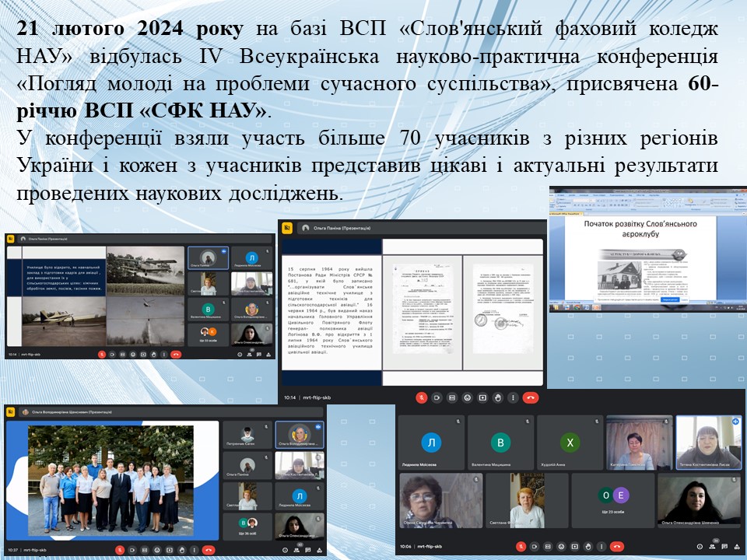This screenshot has width=747, height=560.
Task: Show participants list in the 10:06 meeting
Action: click(x=712, y=547)
